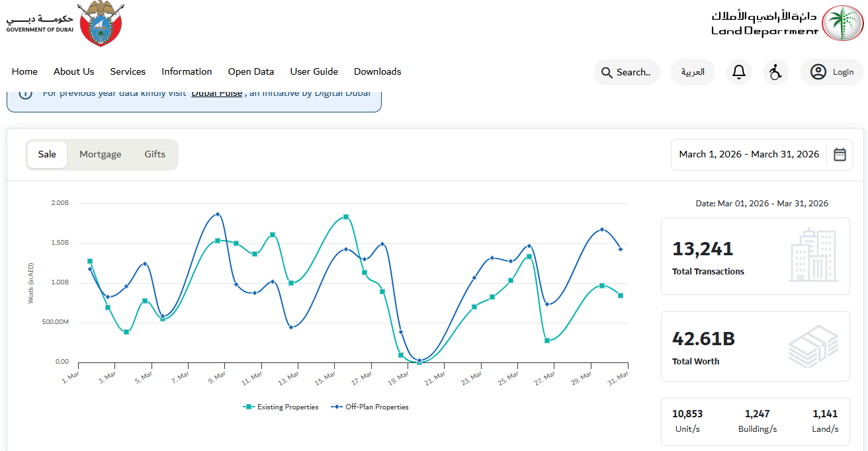
Task: Click the Government of Dubai emblem
Action: 100,24
